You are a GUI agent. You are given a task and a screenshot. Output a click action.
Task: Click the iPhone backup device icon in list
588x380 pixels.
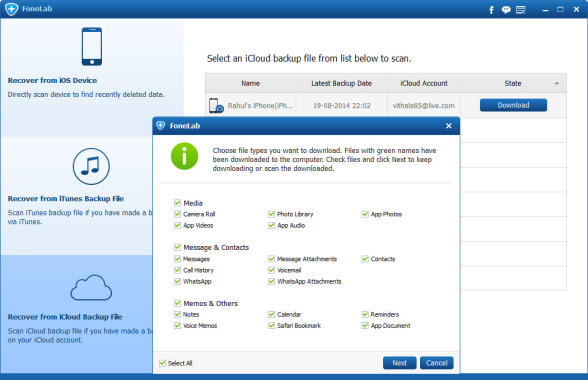coord(216,105)
